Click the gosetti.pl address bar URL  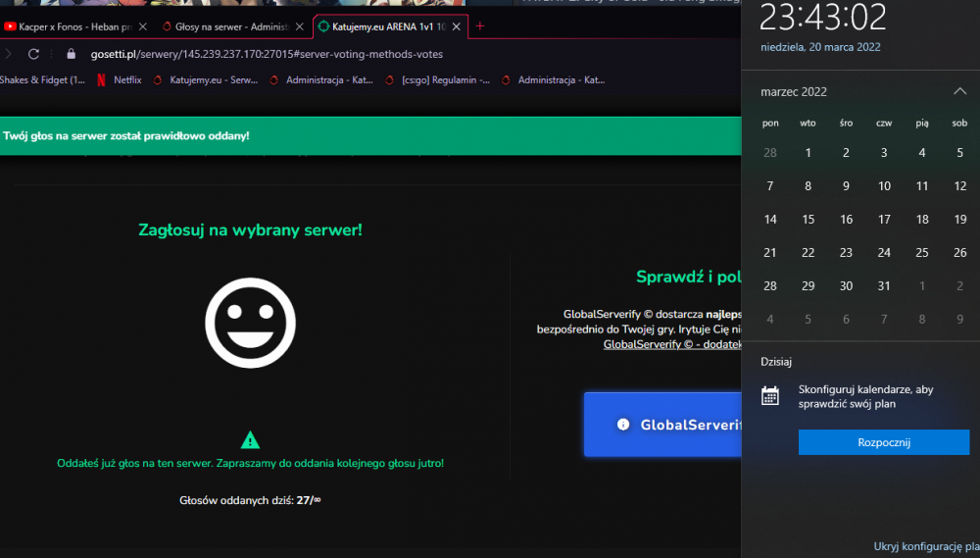(x=267, y=54)
